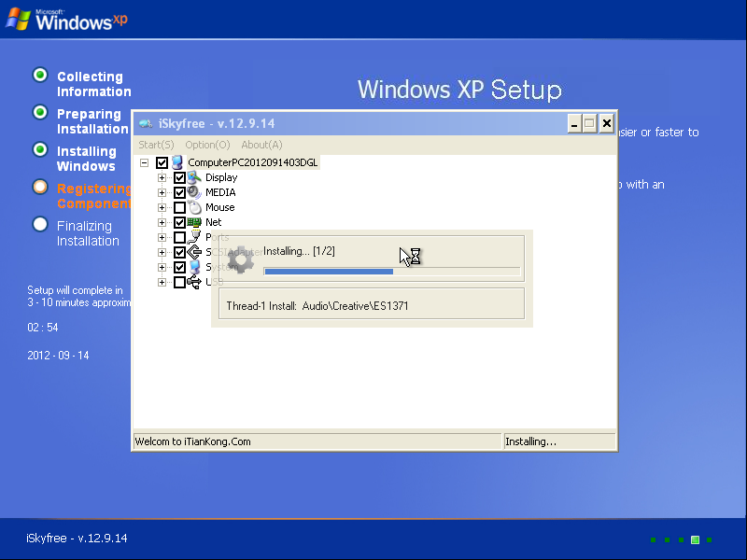Click the iSkyfree title bar app icon
Screen dimensions: 747x560
[146, 124]
